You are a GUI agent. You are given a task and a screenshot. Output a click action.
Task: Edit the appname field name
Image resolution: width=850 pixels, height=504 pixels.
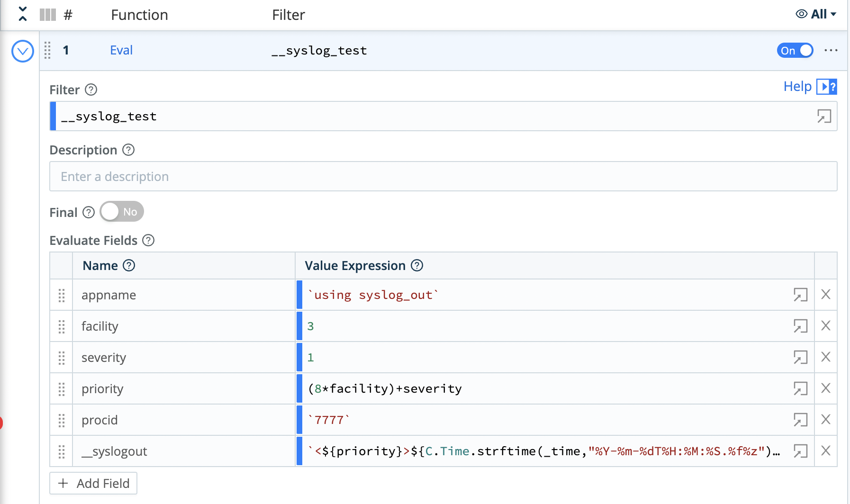coord(184,295)
